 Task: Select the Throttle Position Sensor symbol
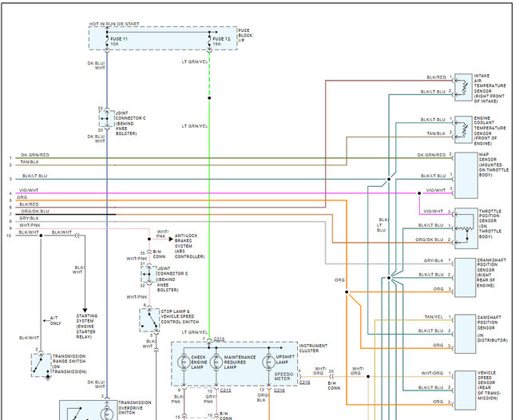coord(466,228)
